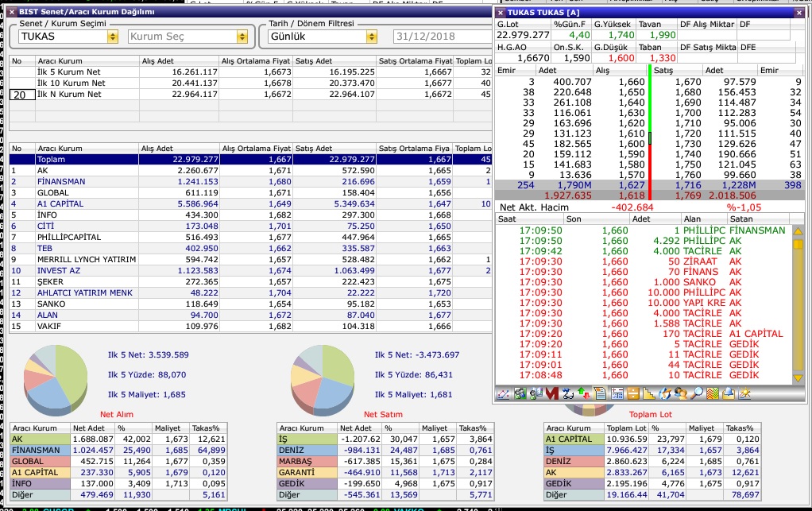The image size is (812, 511).
Task: Click the green up and red down arrows icon
Action: tap(584, 393)
